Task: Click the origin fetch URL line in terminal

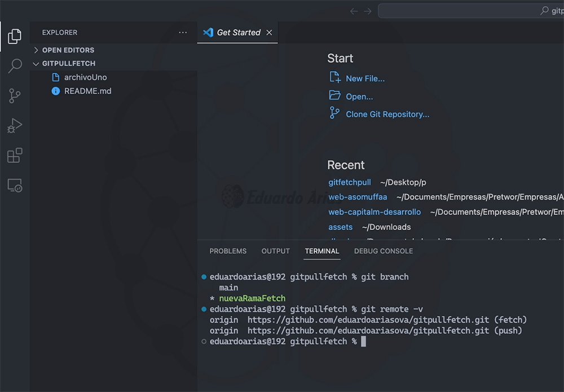Action: tap(368, 320)
